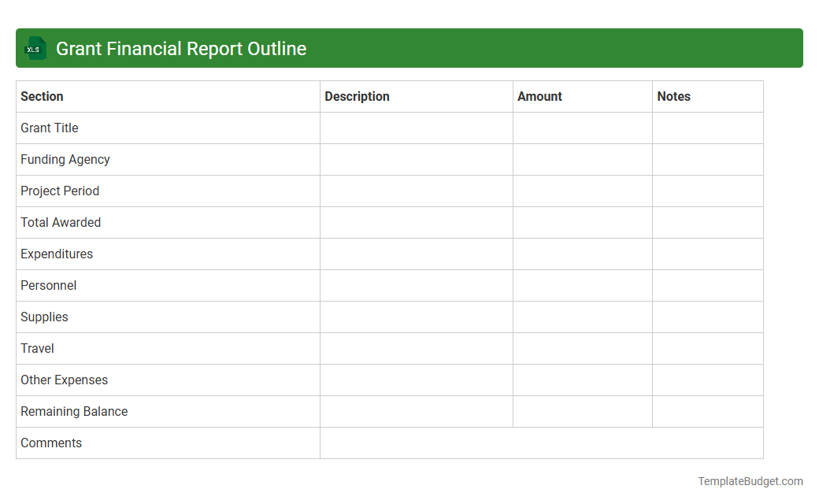Select the Project Period row label
The height and width of the screenshot is (504, 819).
(x=60, y=191)
